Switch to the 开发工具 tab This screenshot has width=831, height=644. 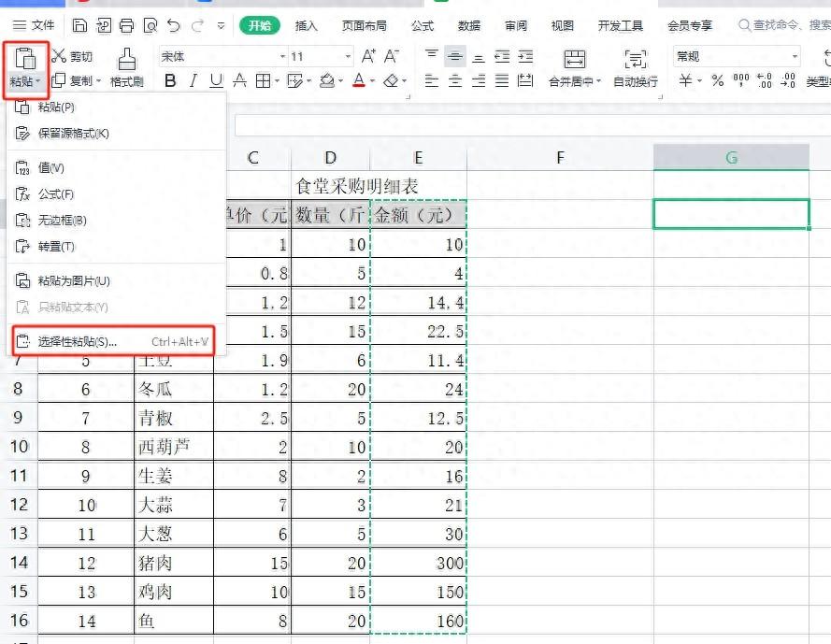point(620,25)
